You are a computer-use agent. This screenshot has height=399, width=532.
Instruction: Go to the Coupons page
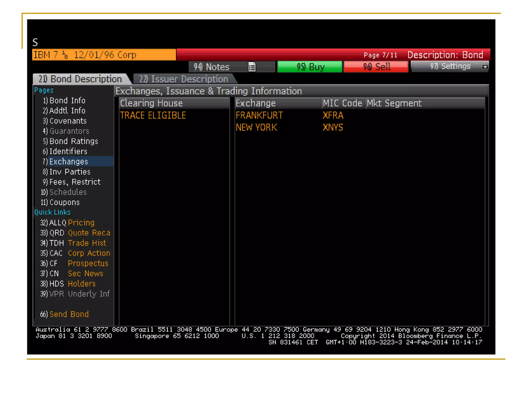tap(64, 202)
